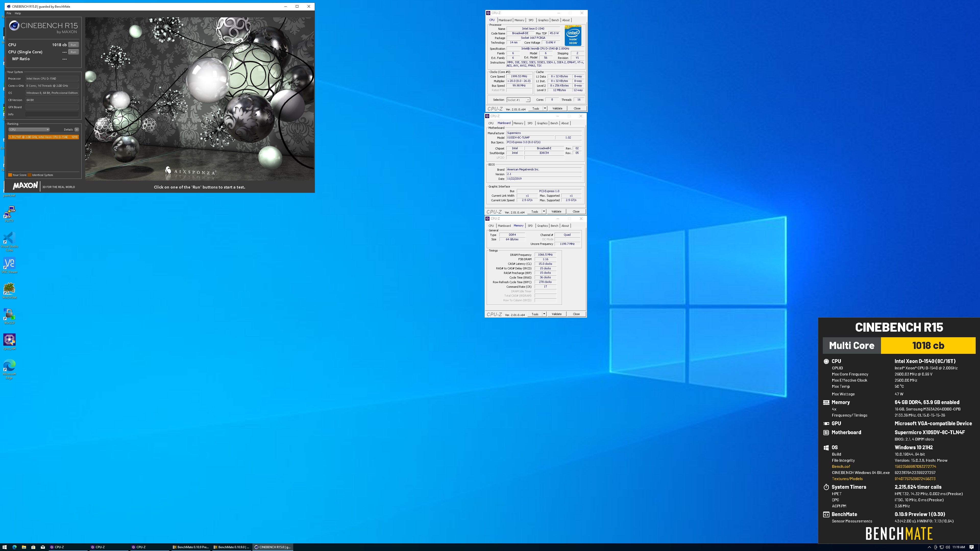Switch to BenchMate 0.10.9 Pre... taskbar button
This screenshot has width=980, height=551.
point(191,547)
